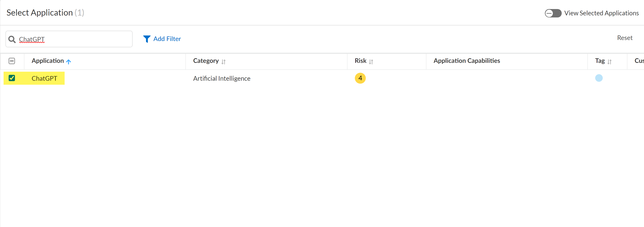Click the select-all header checkbox
The height and width of the screenshot is (227, 644).
click(x=12, y=61)
